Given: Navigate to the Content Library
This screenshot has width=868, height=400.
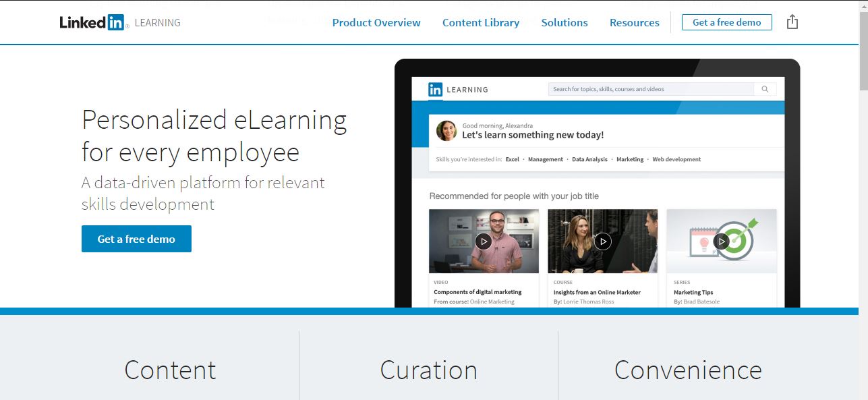Looking at the screenshot, I should coord(480,22).
